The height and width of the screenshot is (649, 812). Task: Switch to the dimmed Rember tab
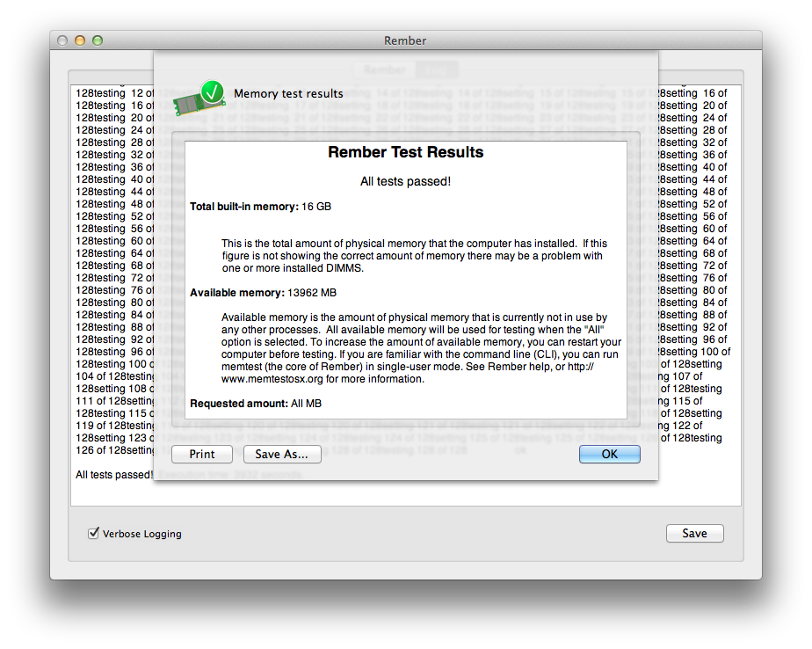click(x=385, y=70)
